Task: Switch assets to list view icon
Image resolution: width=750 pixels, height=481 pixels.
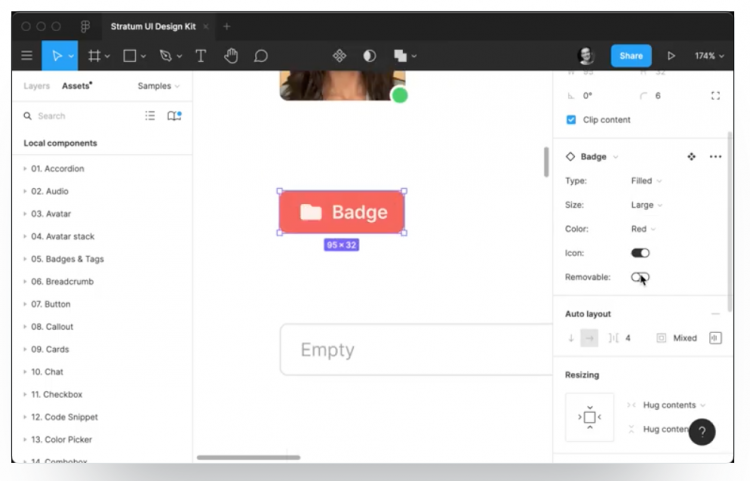Action: click(150, 116)
